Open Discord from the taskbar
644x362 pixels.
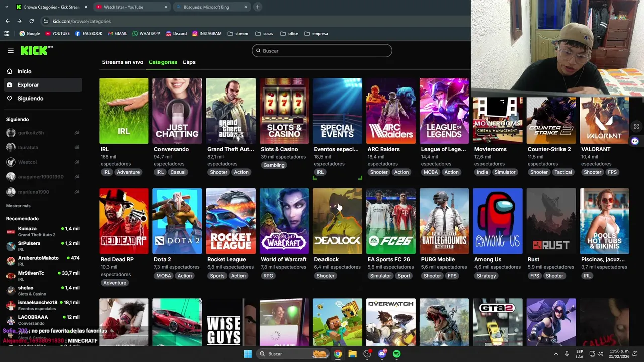click(x=382, y=354)
